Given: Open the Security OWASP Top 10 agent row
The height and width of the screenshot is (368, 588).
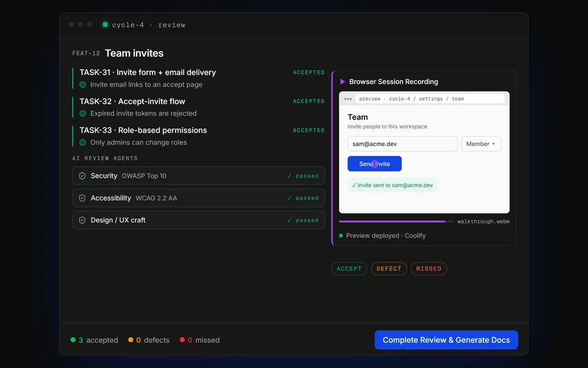Looking at the screenshot, I should pyautogui.click(x=198, y=176).
